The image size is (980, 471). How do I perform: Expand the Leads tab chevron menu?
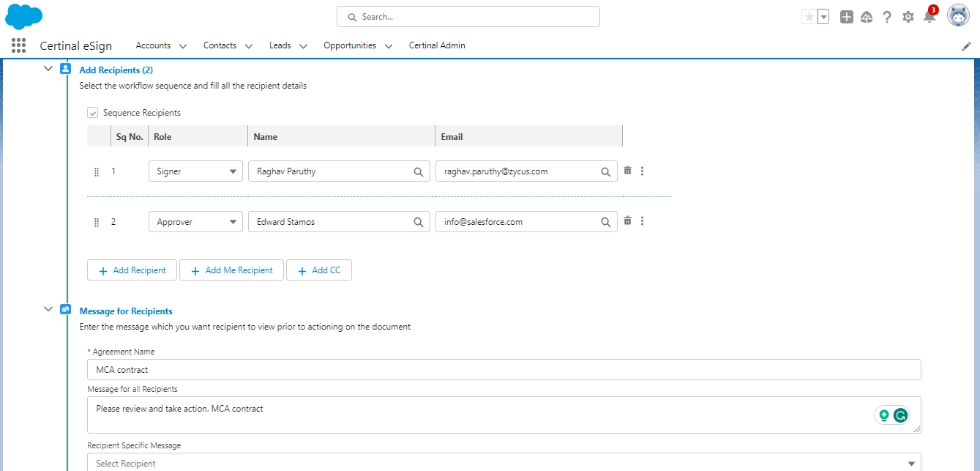point(303,46)
